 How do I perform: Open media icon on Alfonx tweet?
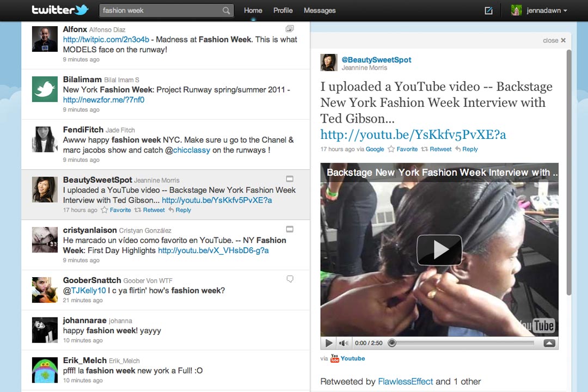pos(290,28)
